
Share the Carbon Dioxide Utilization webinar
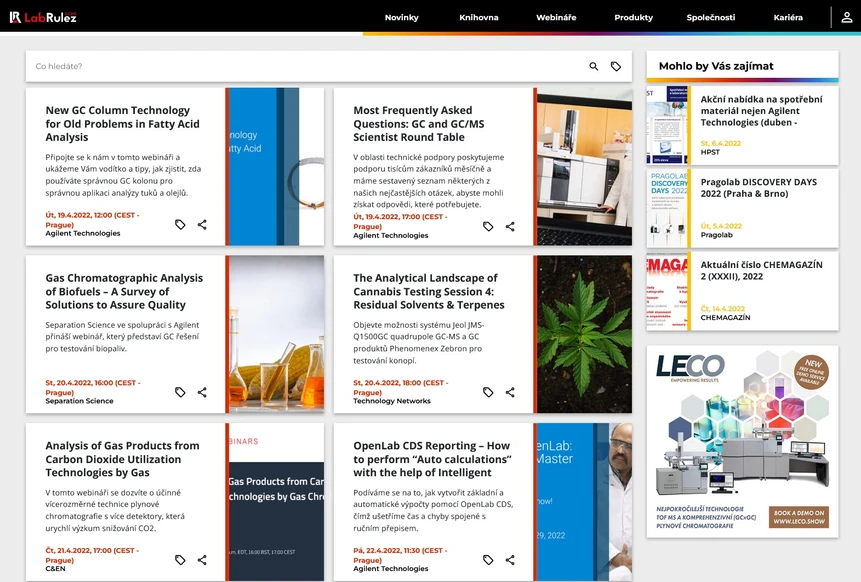[x=202, y=561]
